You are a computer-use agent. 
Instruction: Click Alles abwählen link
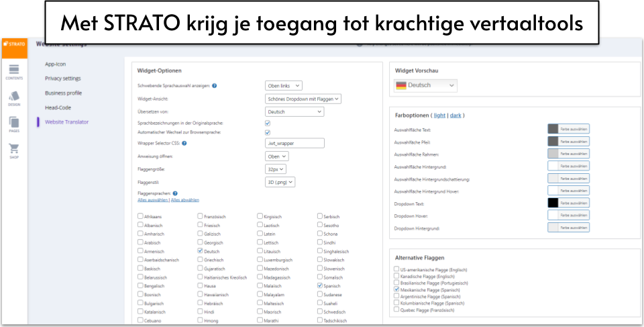185,200
